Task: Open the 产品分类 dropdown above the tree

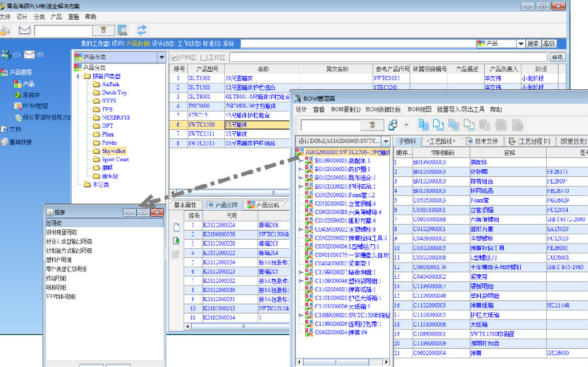Action: pos(163,57)
